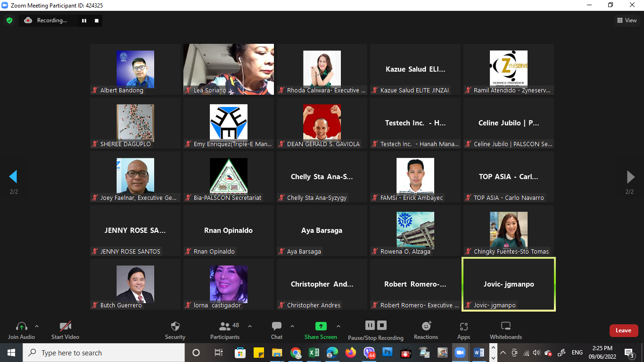The height and width of the screenshot is (362, 644).
Task: Expand Chat options caret
Action: click(x=292, y=326)
